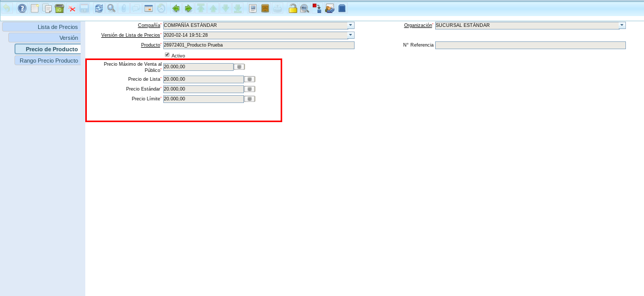Open the Rango Precio Producto tab
Image resolution: width=644 pixels, height=296 pixels.
(x=48, y=61)
